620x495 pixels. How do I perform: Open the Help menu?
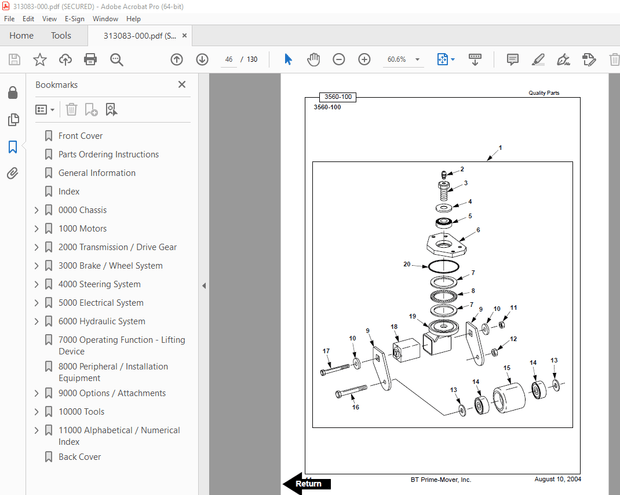pyautogui.click(x=134, y=19)
